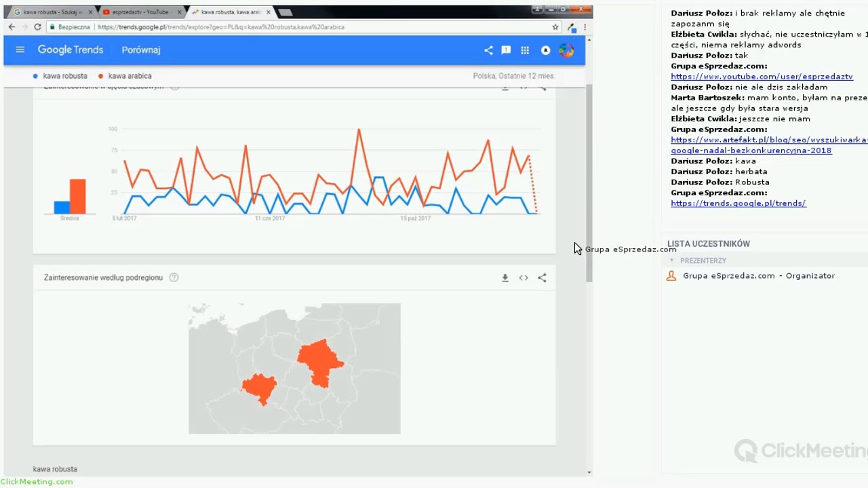Open help for subregion interest
868x488 pixels.
(174, 278)
